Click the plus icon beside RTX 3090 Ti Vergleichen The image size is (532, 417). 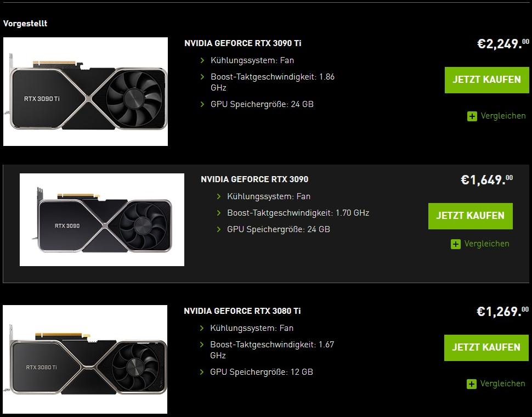point(472,116)
